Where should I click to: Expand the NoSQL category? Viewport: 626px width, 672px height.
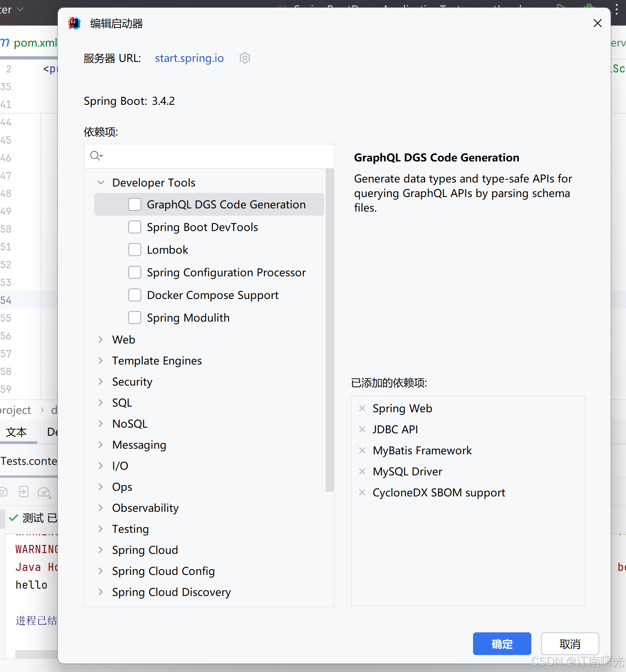click(101, 424)
